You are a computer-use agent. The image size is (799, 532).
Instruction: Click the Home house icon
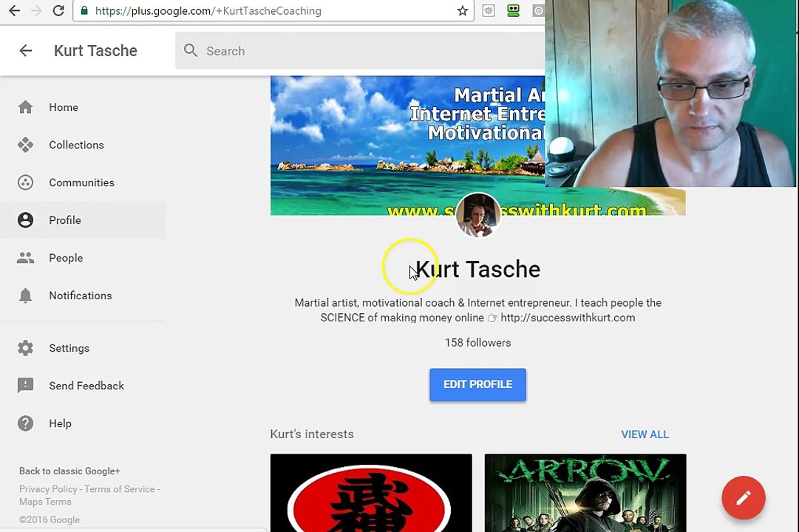coord(25,107)
